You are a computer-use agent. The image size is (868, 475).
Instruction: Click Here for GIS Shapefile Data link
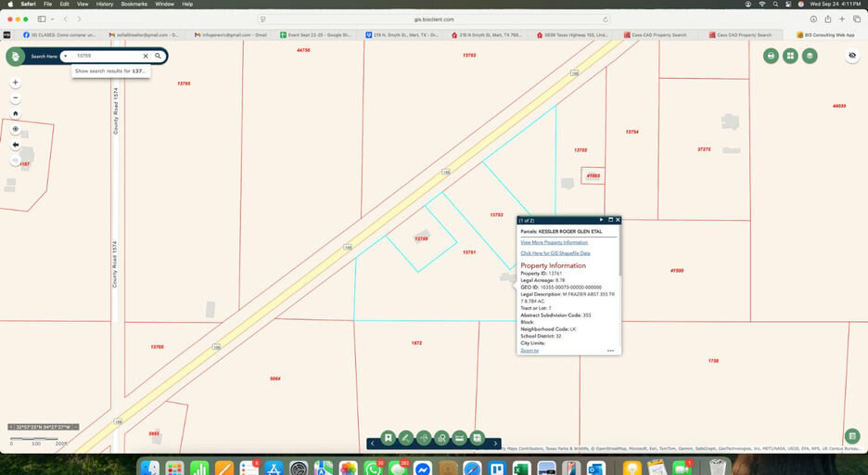pyautogui.click(x=555, y=252)
